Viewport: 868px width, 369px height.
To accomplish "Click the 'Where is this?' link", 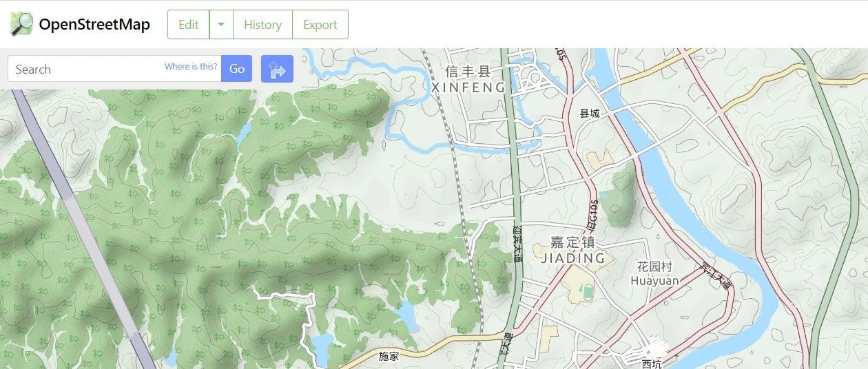I will 191,67.
